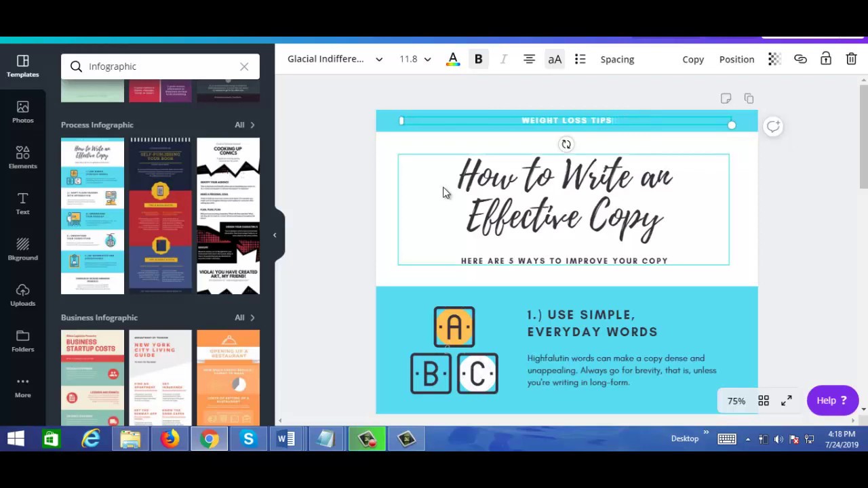868x488 pixels.
Task: Show hidden system tray icons
Action: click(748, 439)
